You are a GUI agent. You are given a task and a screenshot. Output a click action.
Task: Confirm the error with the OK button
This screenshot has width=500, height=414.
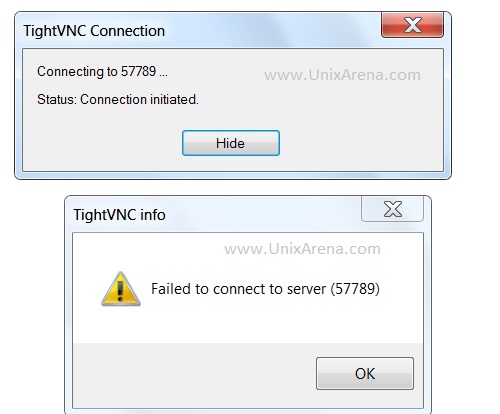pyautogui.click(x=365, y=373)
